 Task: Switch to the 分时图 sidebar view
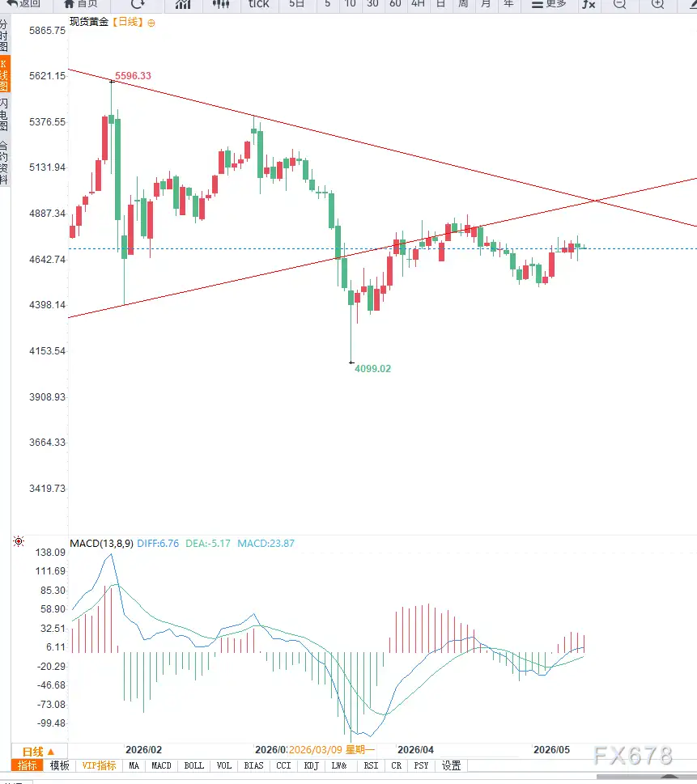[4, 35]
